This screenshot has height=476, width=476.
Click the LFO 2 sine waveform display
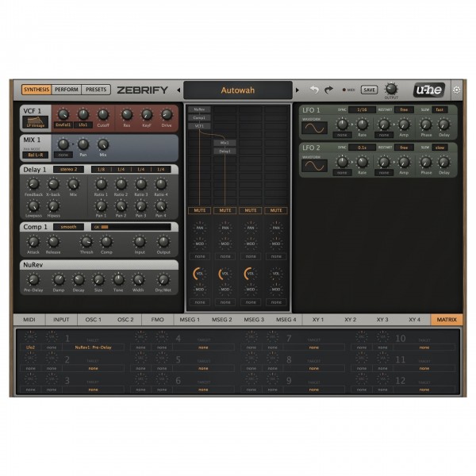tap(314, 166)
